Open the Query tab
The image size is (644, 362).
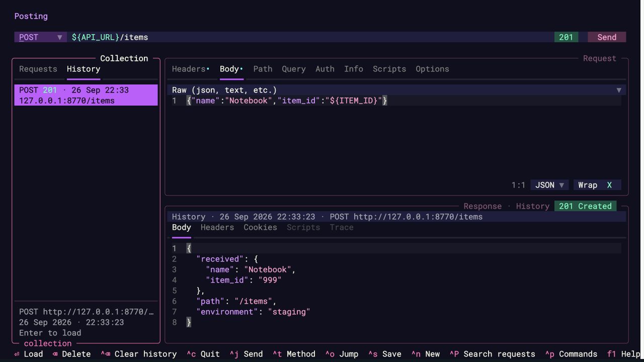pos(294,69)
